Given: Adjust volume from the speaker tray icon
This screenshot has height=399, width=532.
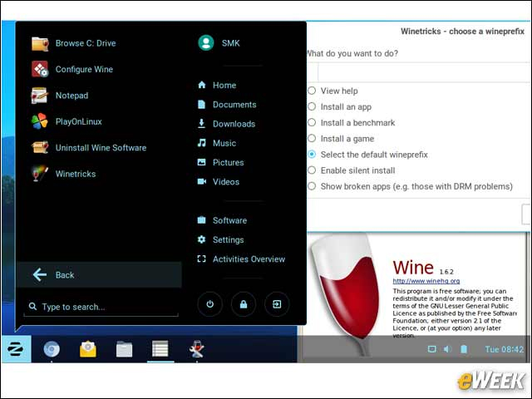Looking at the screenshot, I should click(448, 349).
